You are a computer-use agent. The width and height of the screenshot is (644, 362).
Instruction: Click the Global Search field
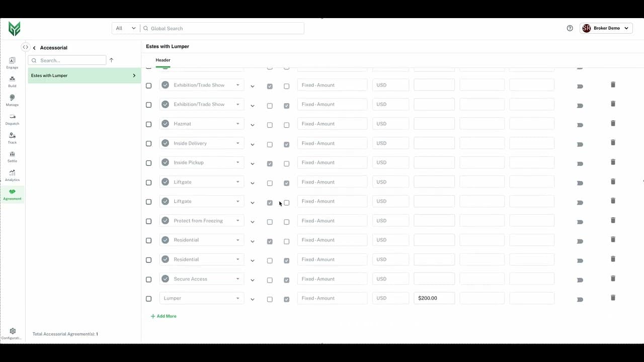222,28
